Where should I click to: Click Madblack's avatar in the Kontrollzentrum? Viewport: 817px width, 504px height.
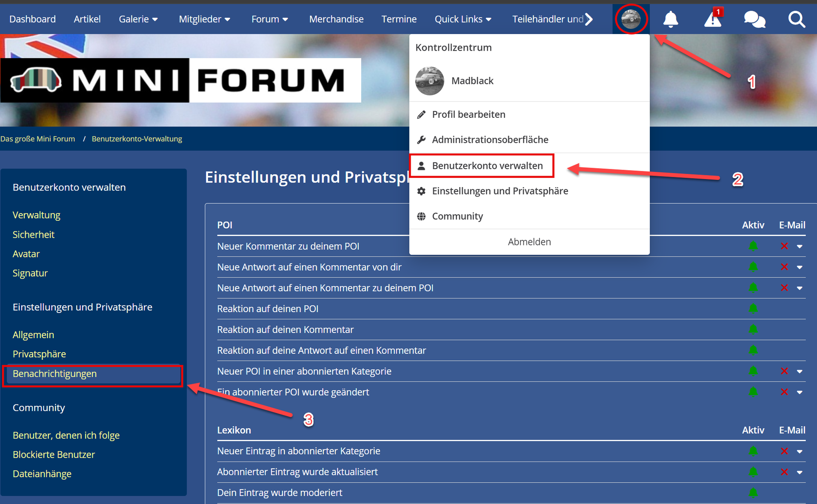(x=429, y=81)
